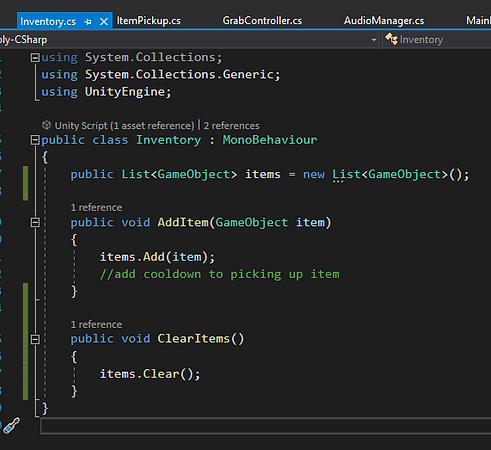
Task: Click the ClearItems method name
Action: pos(194,339)
